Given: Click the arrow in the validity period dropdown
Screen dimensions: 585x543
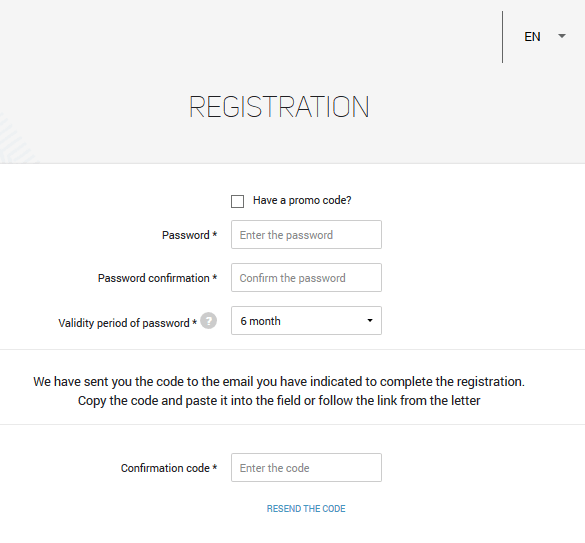Looking at the screenshot, I should (370, 321).
